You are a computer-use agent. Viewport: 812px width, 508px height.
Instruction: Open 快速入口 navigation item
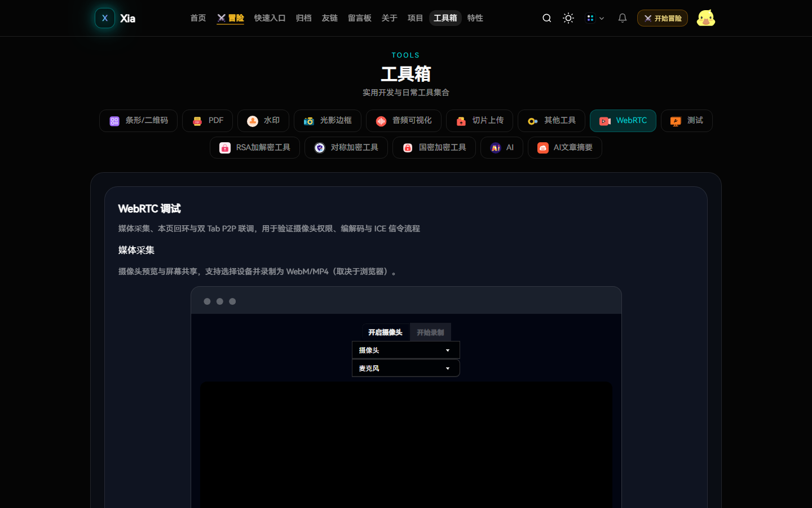pyautogui.click(x=270, y=18)
